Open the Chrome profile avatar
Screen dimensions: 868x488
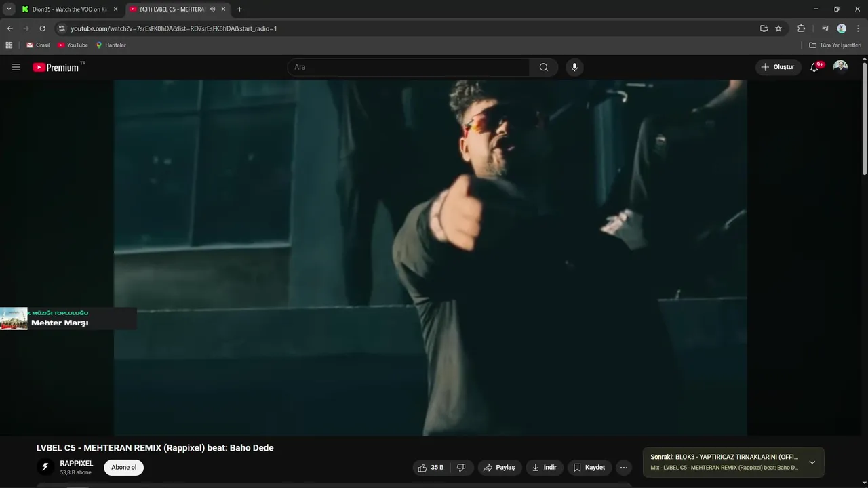[842, 28]
